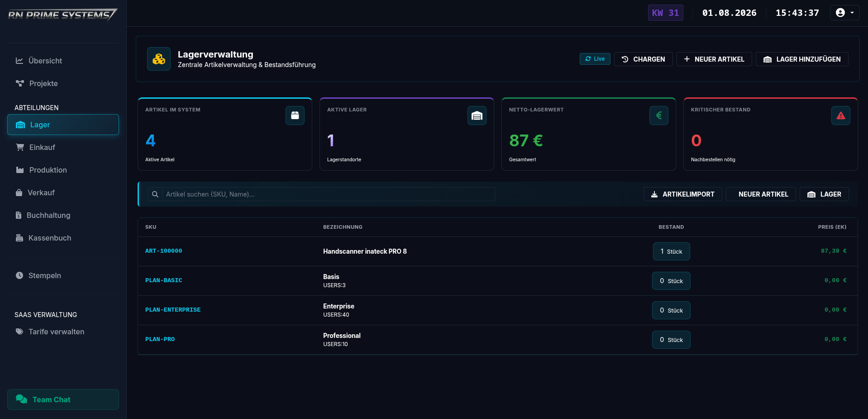Click the Buchhaltung invoice icon
Viewport: 868px width, 419px height.
[x=19, y=215]
